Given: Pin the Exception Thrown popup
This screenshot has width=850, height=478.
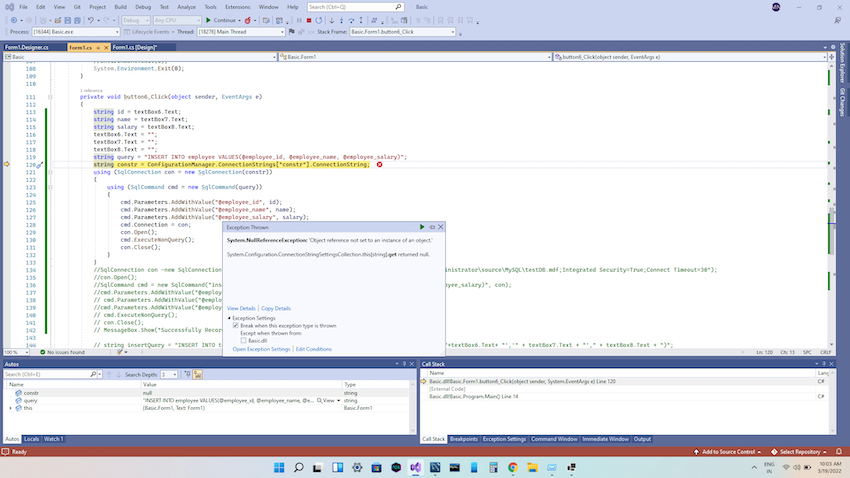Looking at the screenshot, I should (x=432, y=227).
